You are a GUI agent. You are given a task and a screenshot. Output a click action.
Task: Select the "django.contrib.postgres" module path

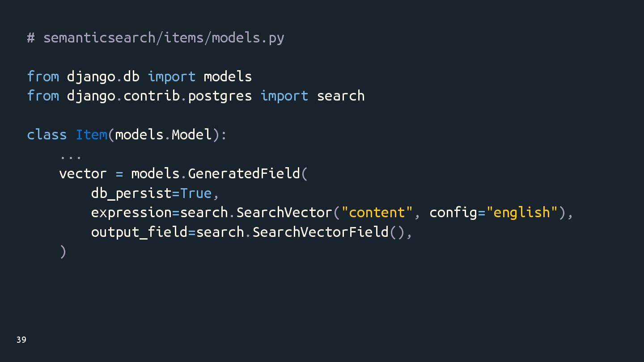[159, 96]
